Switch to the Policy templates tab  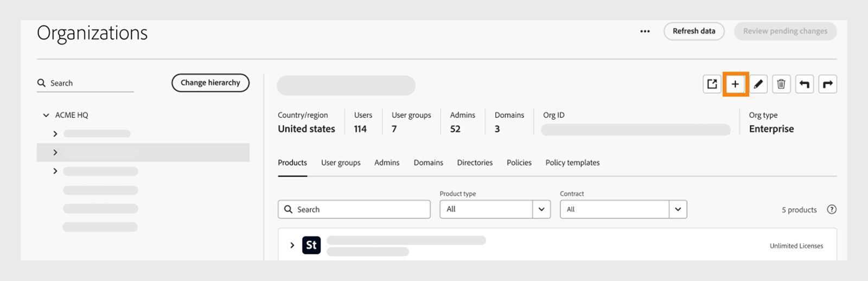572,163
